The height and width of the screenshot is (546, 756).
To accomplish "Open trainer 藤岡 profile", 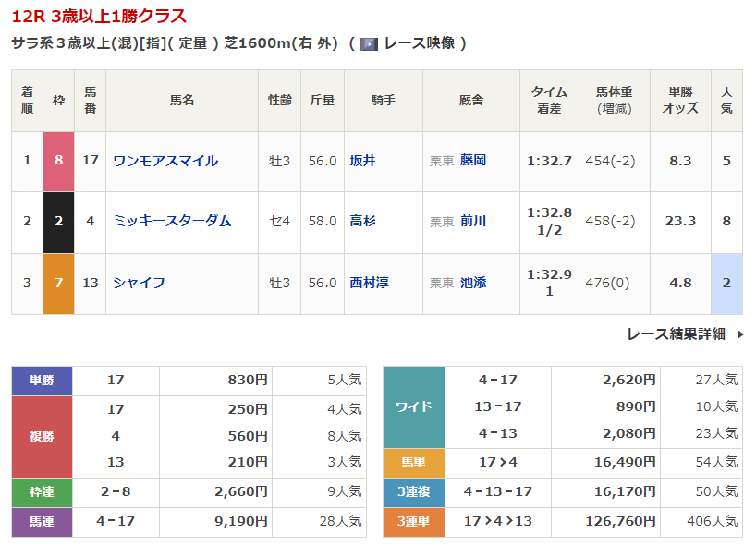I will click(473, 161).
